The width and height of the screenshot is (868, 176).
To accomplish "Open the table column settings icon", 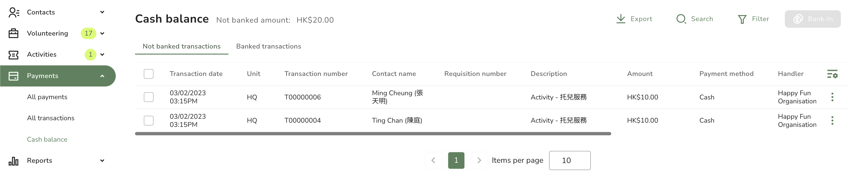I will click(832, 74).
